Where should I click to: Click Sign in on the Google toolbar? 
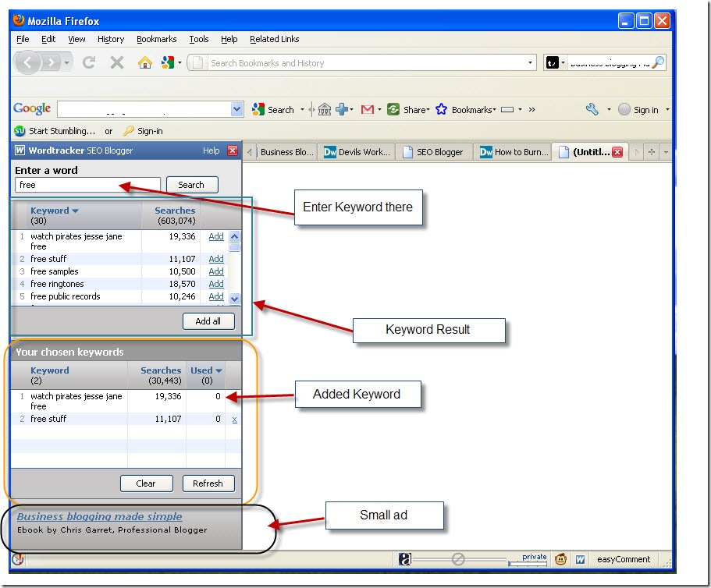[645, 110]
